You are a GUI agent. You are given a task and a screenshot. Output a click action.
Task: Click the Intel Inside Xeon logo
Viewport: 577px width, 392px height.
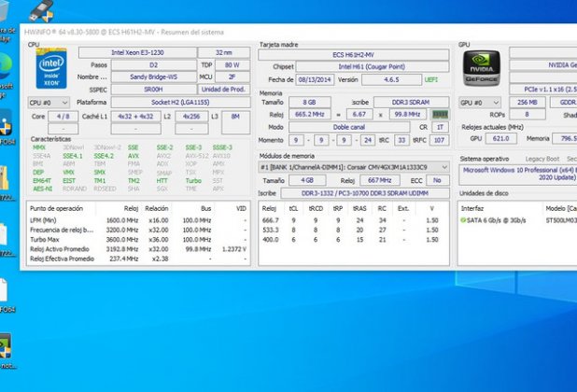[x=51, y=68]
